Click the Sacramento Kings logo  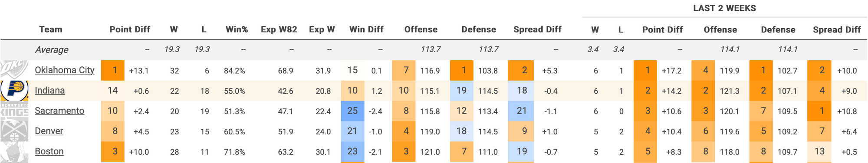point(14,111)
